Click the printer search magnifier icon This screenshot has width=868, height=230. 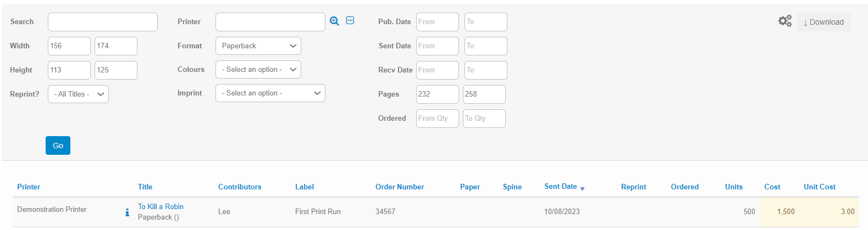click(x=334, y=21)
